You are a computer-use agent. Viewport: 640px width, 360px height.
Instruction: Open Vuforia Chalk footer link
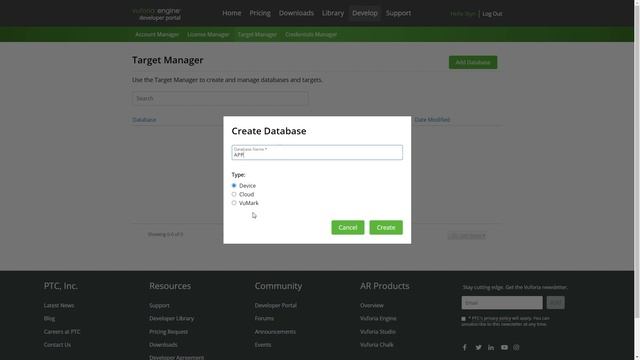coord(377,345)
